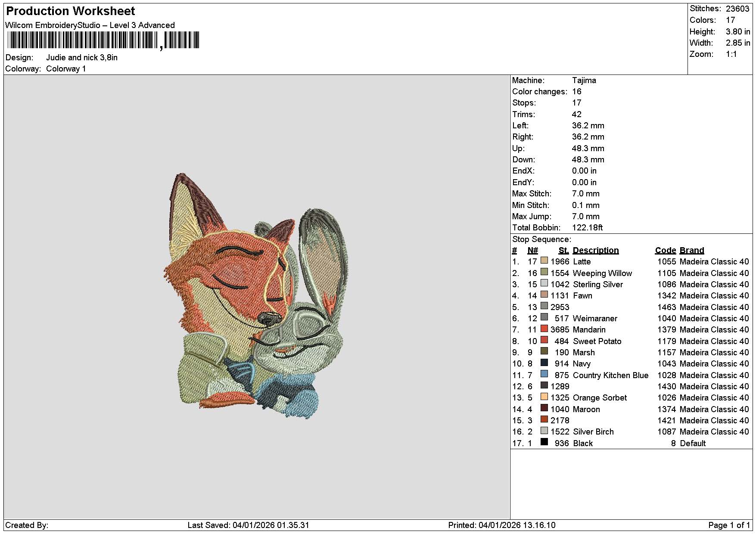Click 'Madeira Classic 40' in the Fawn row

[714, 295]
